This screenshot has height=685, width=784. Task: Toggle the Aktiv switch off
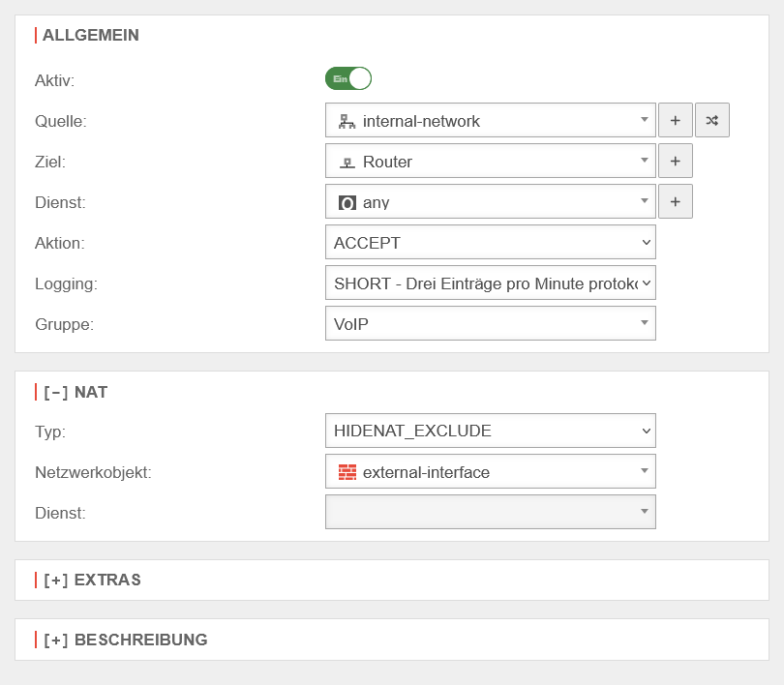click(x=348, y=79)
